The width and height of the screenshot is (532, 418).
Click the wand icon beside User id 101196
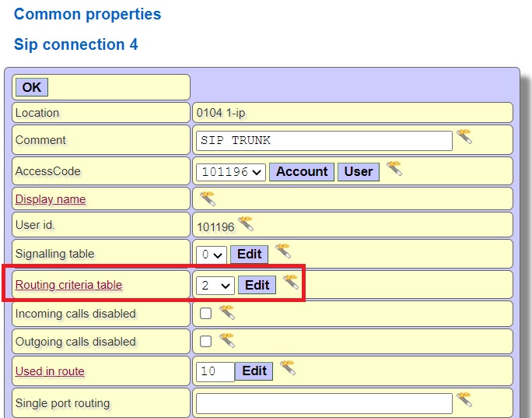[246, 225]
